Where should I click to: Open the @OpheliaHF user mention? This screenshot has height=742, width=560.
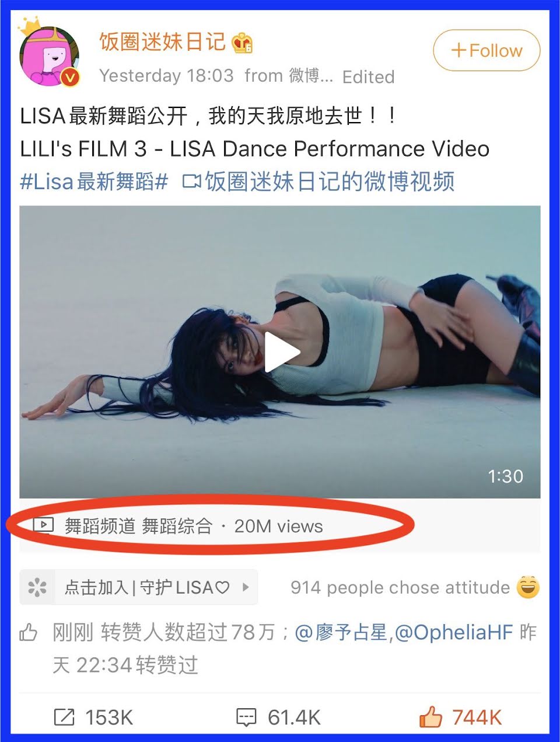point(454,632)
